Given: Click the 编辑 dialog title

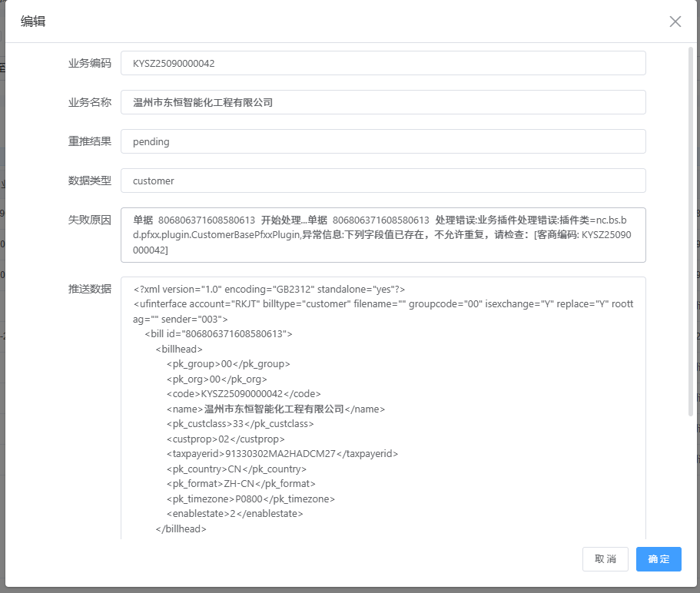Looking at the screenshot, I should tap(33, 22).
